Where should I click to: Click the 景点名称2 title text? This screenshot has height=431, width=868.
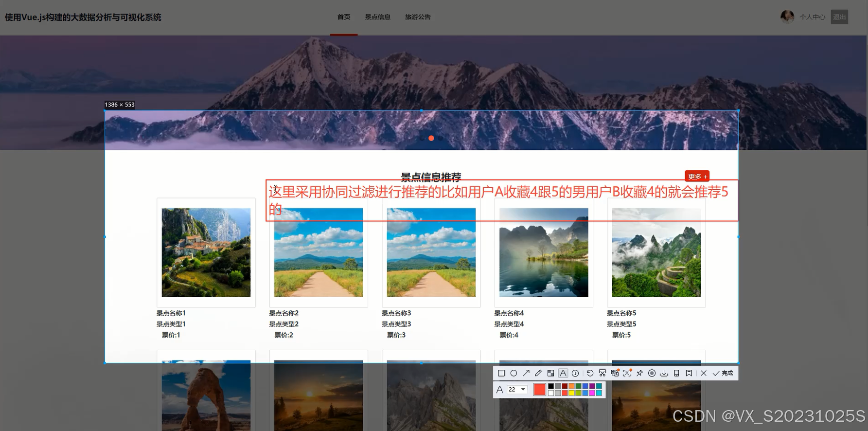click(x=284, y=313)
